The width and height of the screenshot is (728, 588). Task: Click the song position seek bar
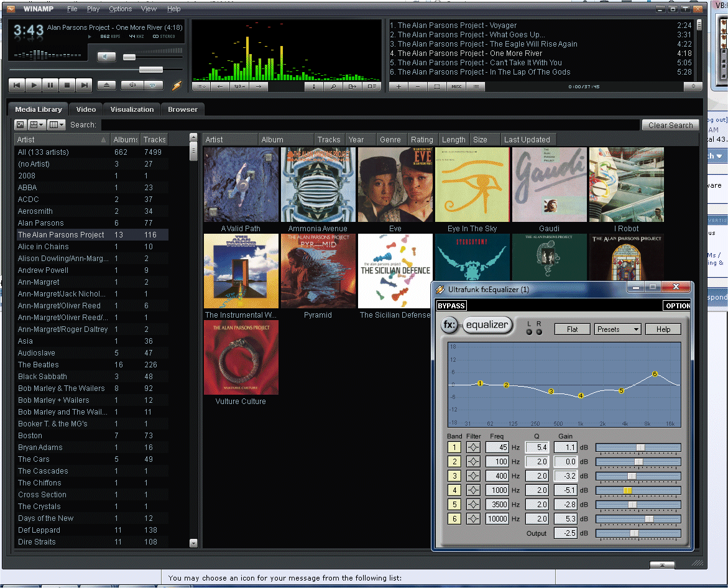95,70
